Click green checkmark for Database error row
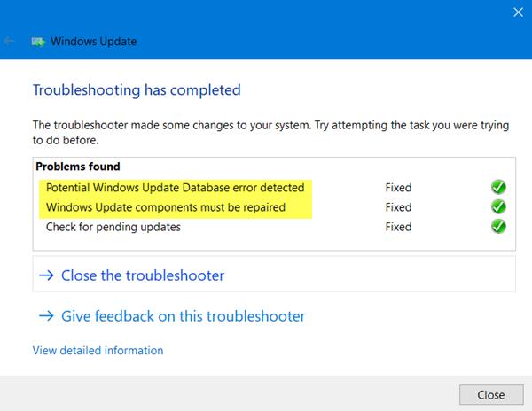This screenshot has height=411, width=532. 498,187
